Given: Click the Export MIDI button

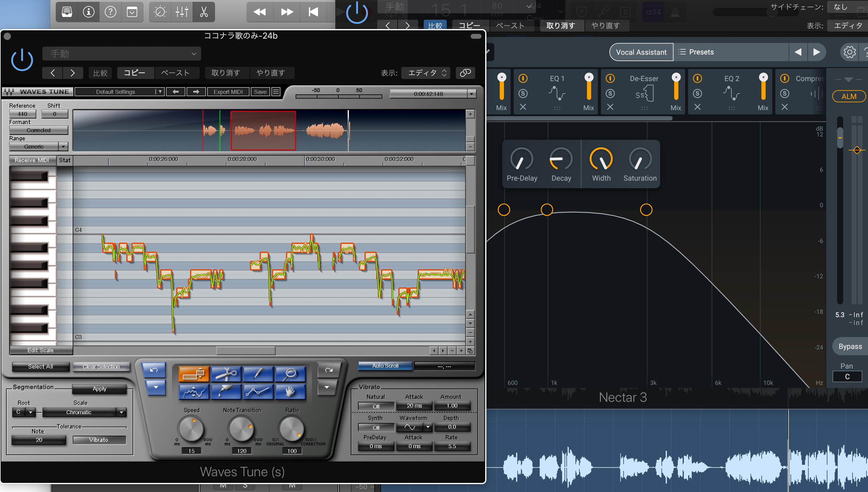Looking at the screenshot, I should coord(228,92).
